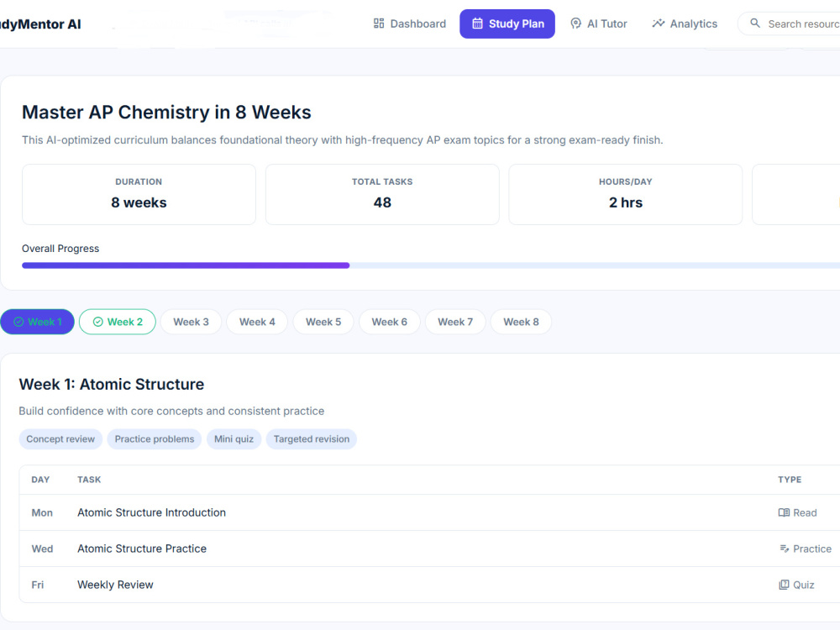840x630 pixels.
Task: Click the search magnifier icon
Action: pos(755,23)
